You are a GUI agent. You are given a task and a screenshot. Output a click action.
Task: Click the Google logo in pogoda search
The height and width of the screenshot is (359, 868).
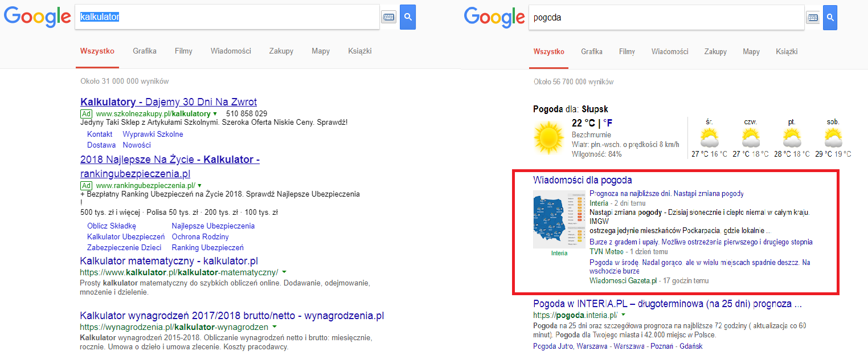[x=495, y=17]
